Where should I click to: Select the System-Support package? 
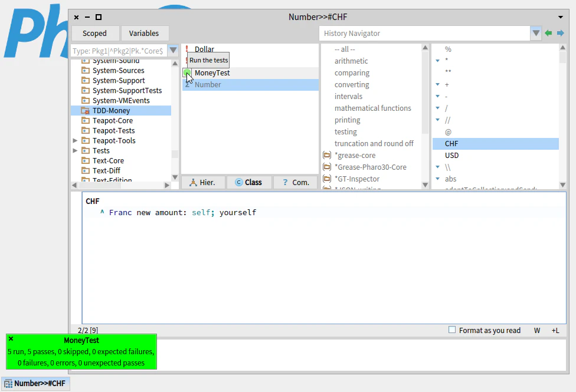[x=118, y=80]
